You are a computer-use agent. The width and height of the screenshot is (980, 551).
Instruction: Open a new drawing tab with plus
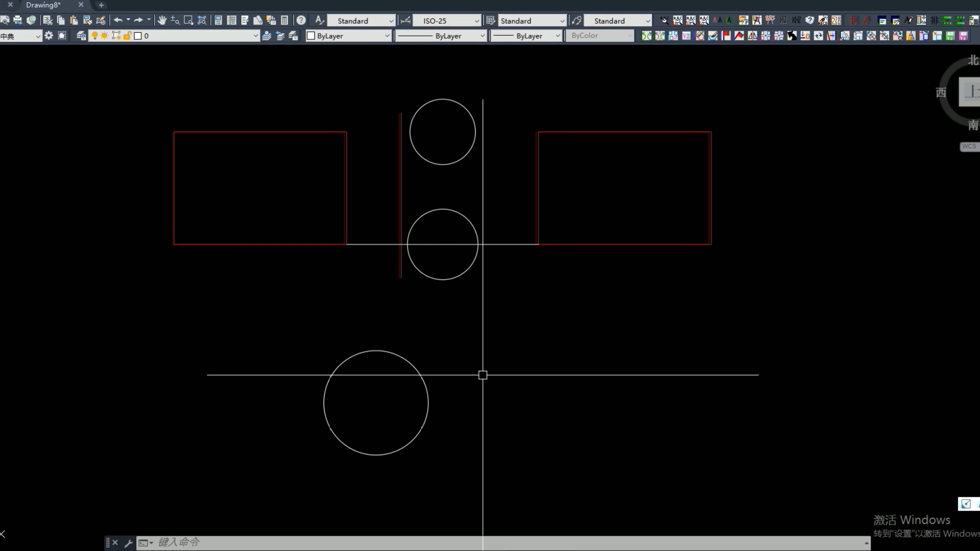[101, 5]
